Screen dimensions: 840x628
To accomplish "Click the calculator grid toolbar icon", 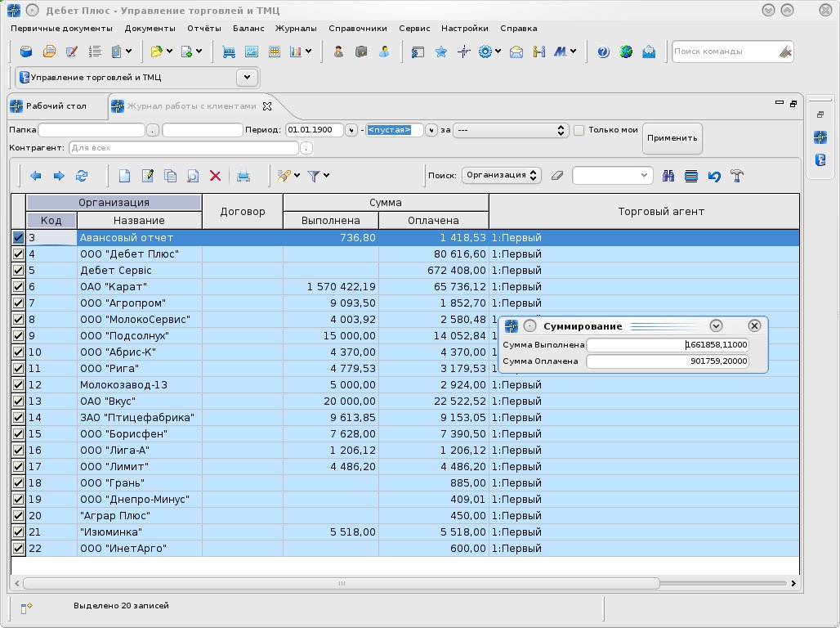I will click(x=275, y=52).
